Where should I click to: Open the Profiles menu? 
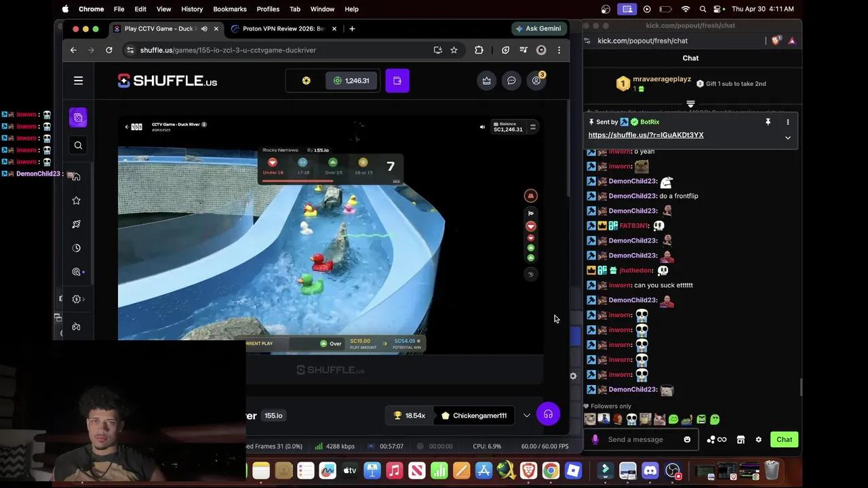268,9
